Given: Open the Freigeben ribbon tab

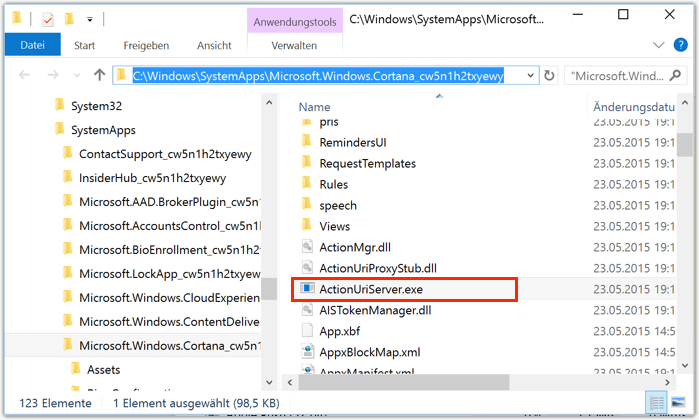Looking at the screenshot, I should click(x=146, y=45).
